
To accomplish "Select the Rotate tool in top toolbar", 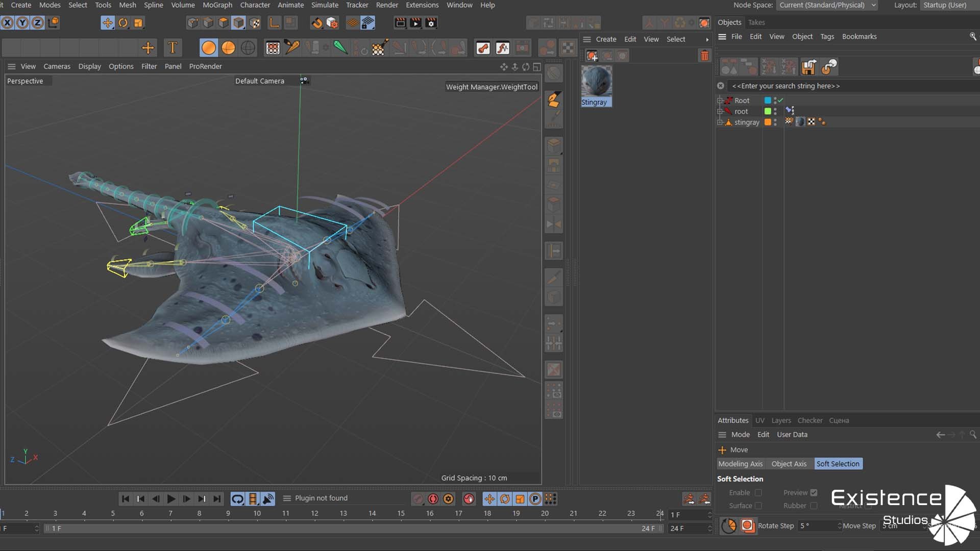I will pyautogui.click(x=123, y=23).
